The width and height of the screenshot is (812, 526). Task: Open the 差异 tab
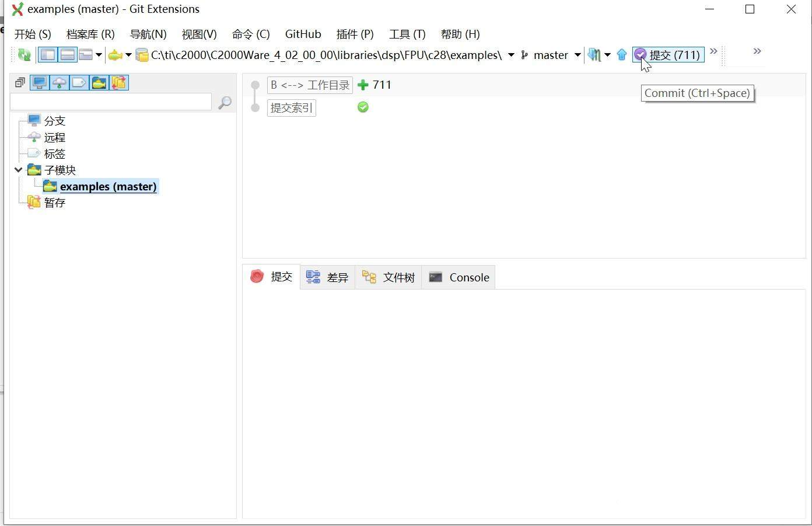pyautogui.click(x=328, y=277)
